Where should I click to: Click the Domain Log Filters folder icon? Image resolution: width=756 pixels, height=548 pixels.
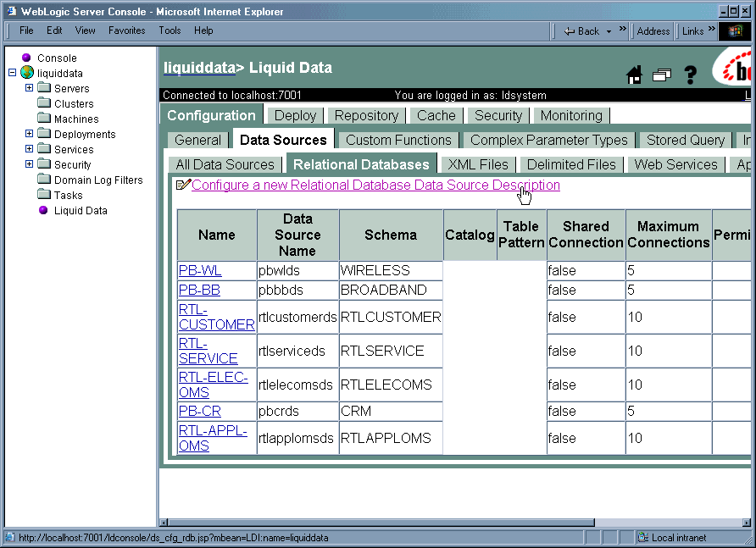[x=44, y=180]
